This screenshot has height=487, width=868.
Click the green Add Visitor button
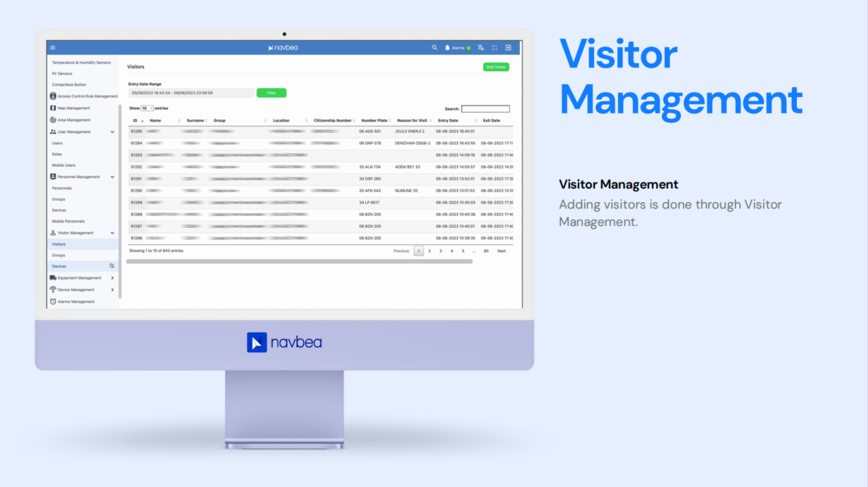496,67
